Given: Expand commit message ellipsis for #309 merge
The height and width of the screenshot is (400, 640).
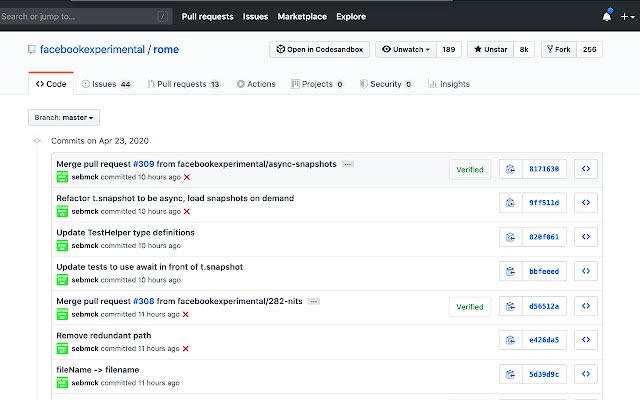Looking at the screenshot, I should [348, 164].
